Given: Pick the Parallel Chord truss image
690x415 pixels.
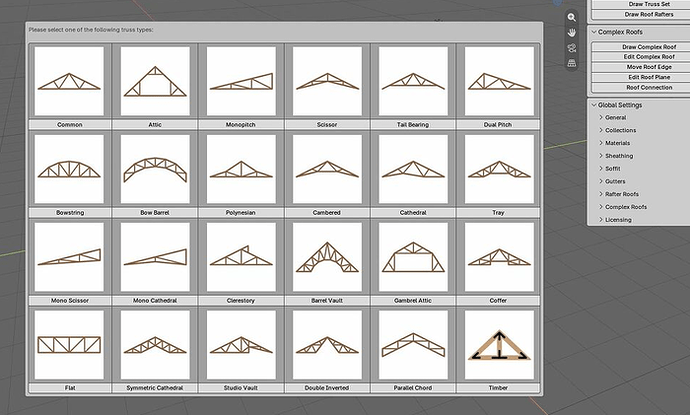Looking at the screenshot, I should click(x=413, y=345).
